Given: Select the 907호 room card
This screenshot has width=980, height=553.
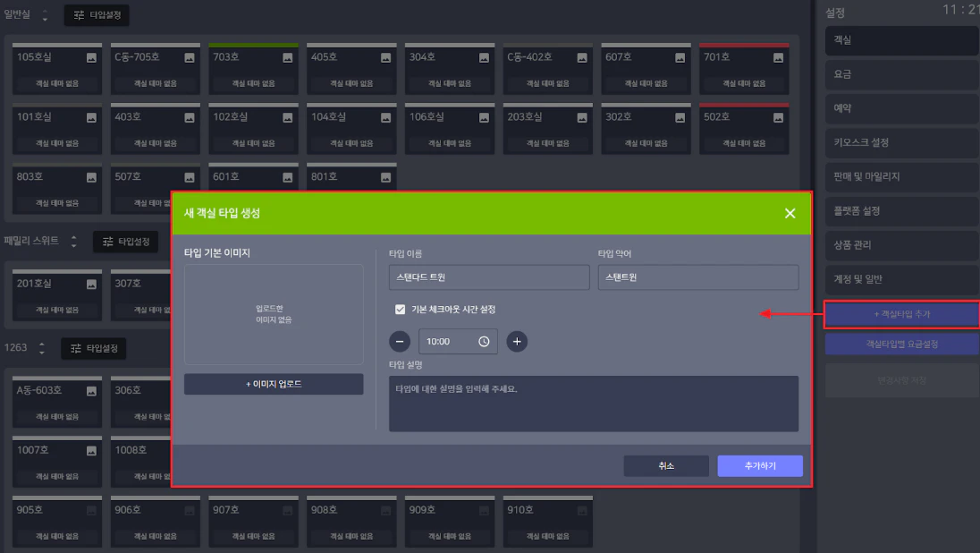Looking at the screenshot, I should point(253,523).
